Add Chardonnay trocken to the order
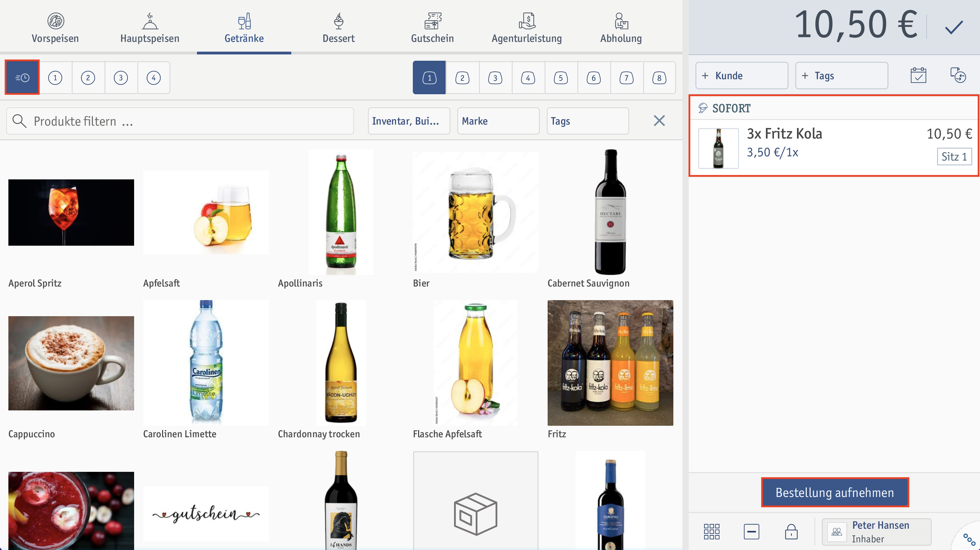This screenshot has height=550, width=980. pos(341,370)
